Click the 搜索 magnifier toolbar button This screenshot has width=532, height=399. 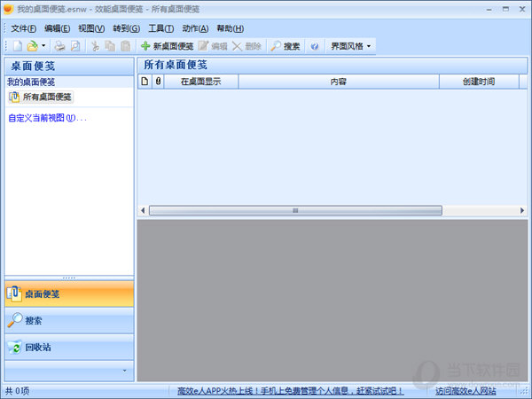click(x=286, y=45)
